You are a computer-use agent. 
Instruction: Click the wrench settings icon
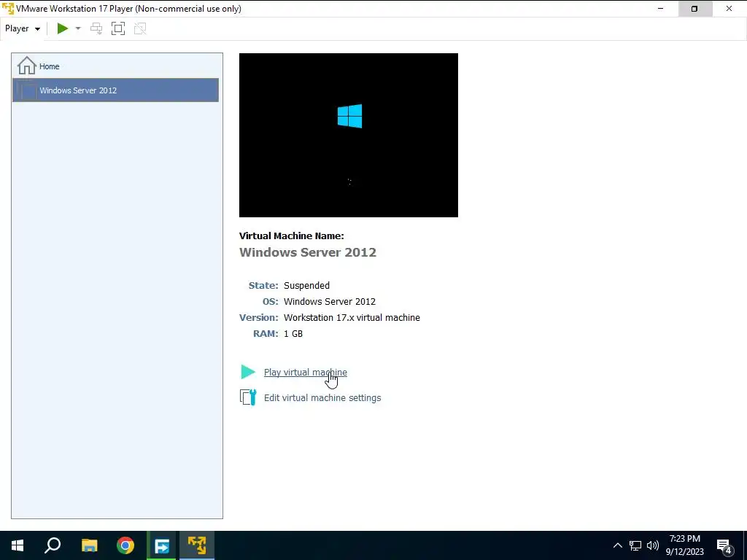[248, 397]
